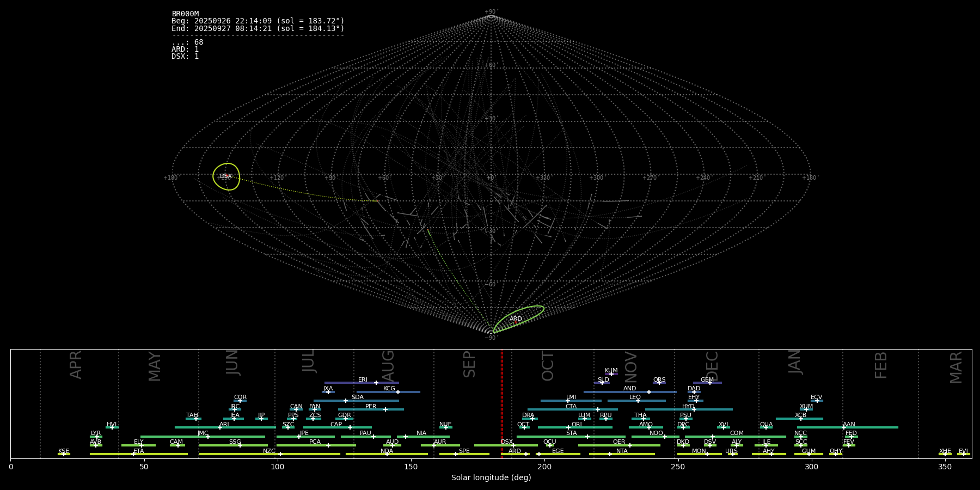
Task: Click the SDA shower label
Action: [357, 397]
